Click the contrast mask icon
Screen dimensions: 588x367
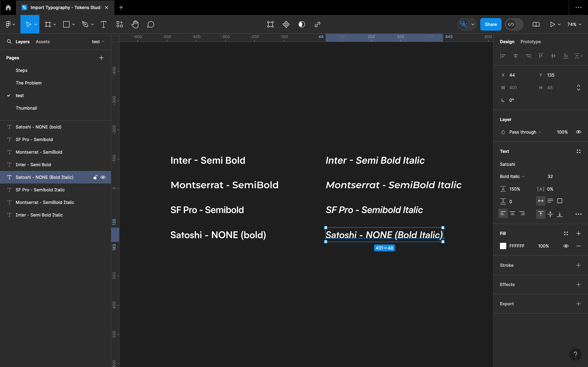pyautogui.click(x=302, y=24)
